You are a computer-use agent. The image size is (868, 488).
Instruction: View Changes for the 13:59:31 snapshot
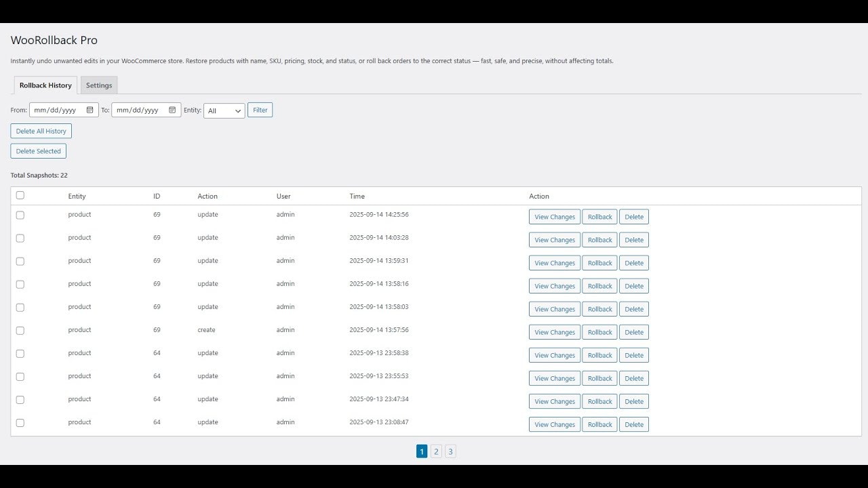555,263
